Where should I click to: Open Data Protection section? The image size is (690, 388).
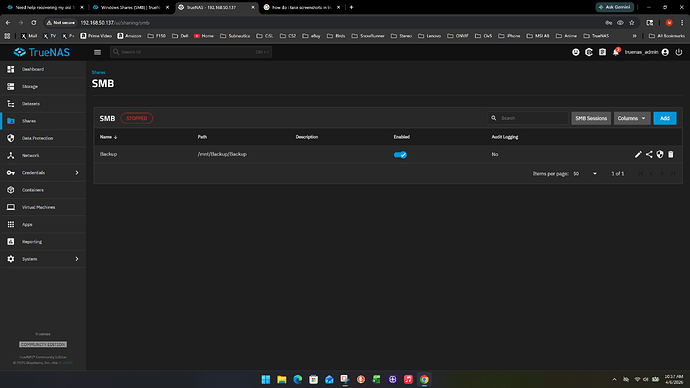click(x=43, y=138)
